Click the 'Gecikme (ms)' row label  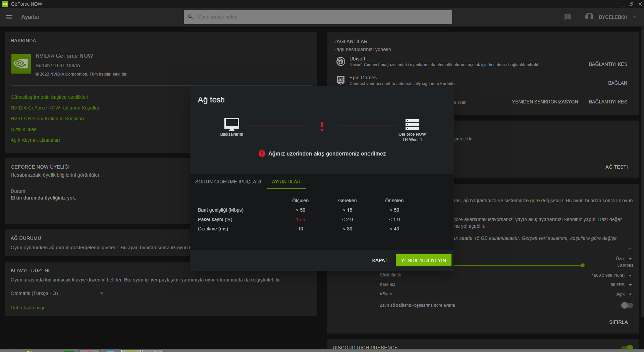(x=213, y=229)
